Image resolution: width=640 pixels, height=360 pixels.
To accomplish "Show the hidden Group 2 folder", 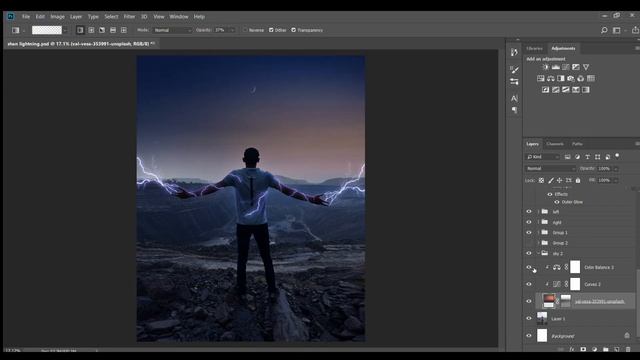I will [529, 243].
